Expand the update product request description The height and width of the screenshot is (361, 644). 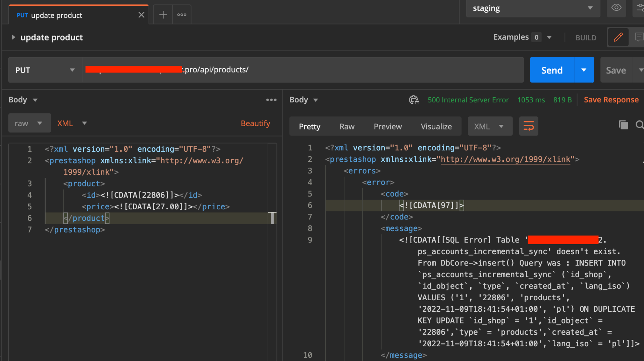coord(13,37)
